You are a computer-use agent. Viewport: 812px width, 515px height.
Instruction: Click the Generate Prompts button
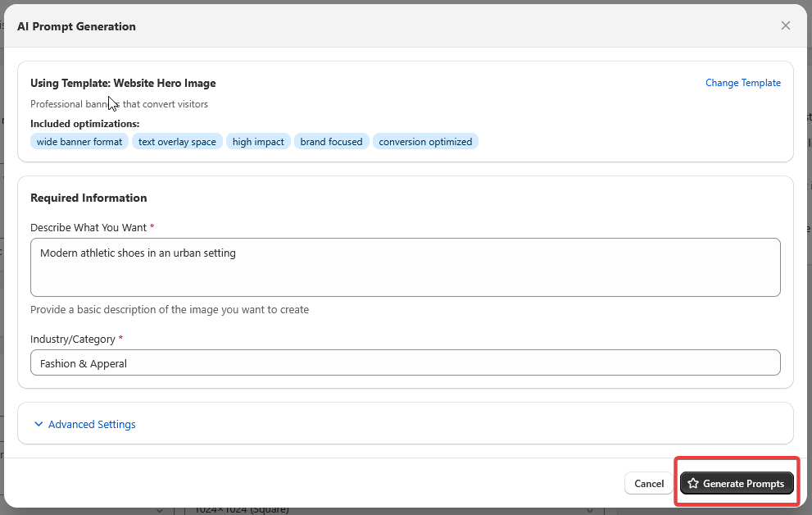(737, 484)
